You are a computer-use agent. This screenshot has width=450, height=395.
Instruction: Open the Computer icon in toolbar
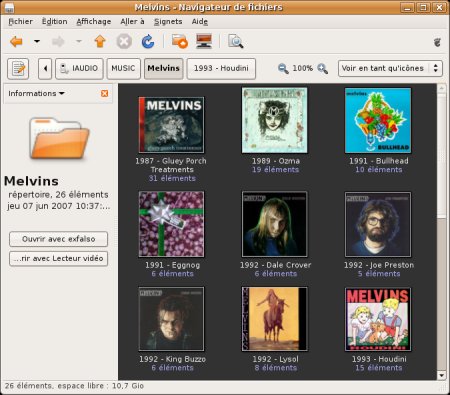pyautogui.click(x=204, y=42)
